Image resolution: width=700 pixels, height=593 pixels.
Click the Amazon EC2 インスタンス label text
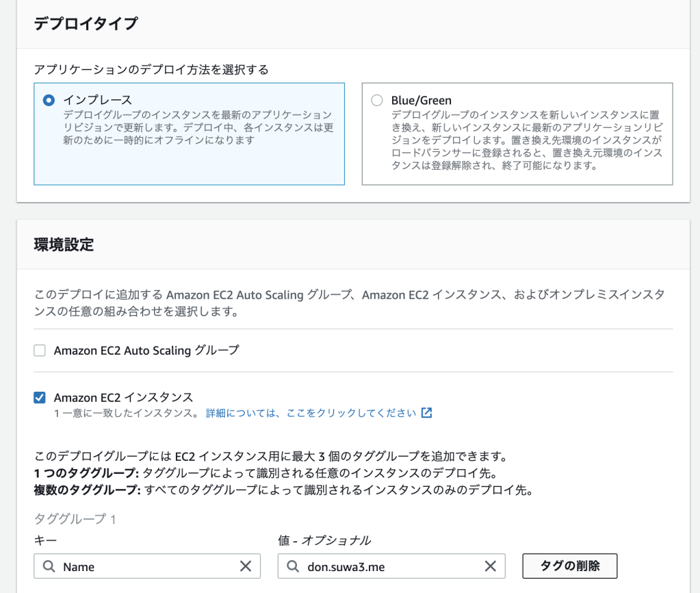pyautogui.click(x=123, y=397)
